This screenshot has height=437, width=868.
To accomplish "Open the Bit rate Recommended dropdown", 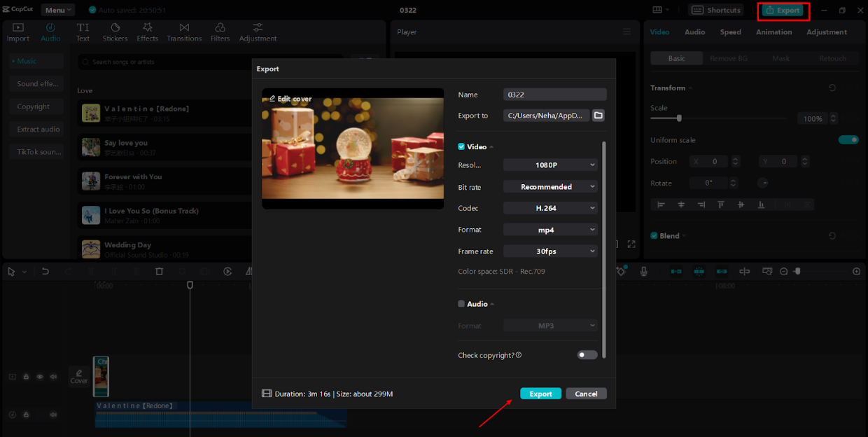I will tap(550, 187).
